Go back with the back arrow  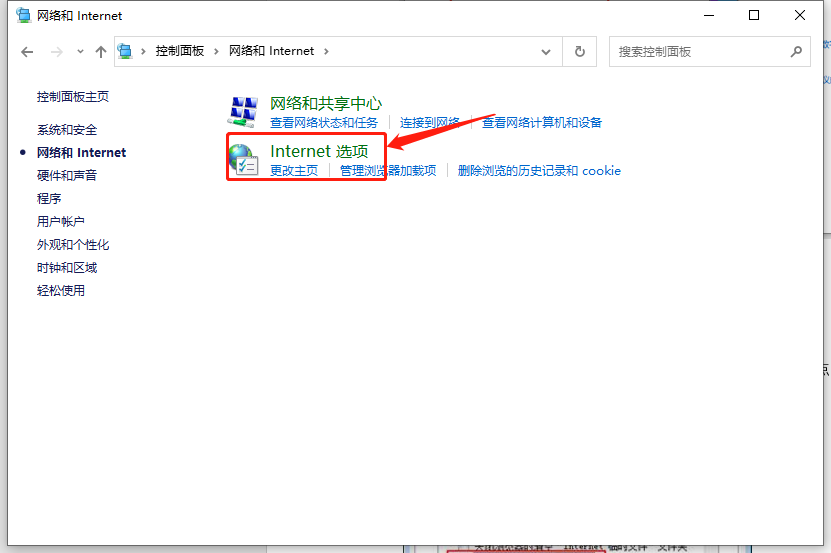pos(27,51)
